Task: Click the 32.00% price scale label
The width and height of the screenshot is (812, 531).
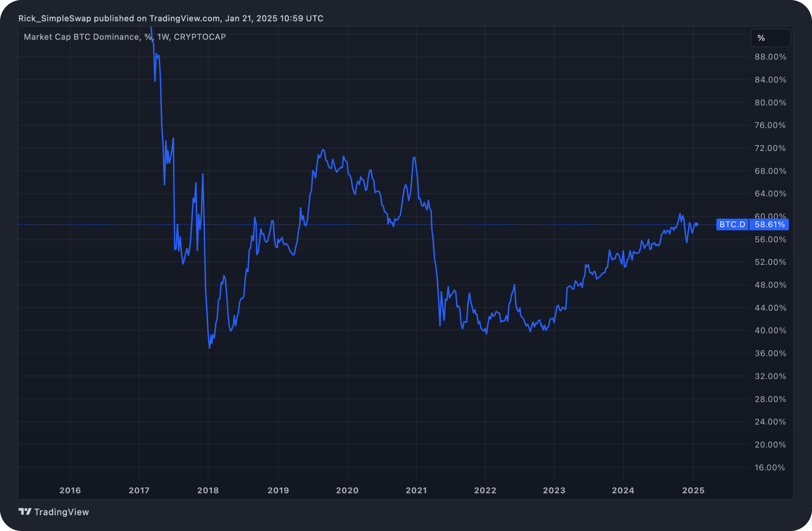Action: click(770, 376)
